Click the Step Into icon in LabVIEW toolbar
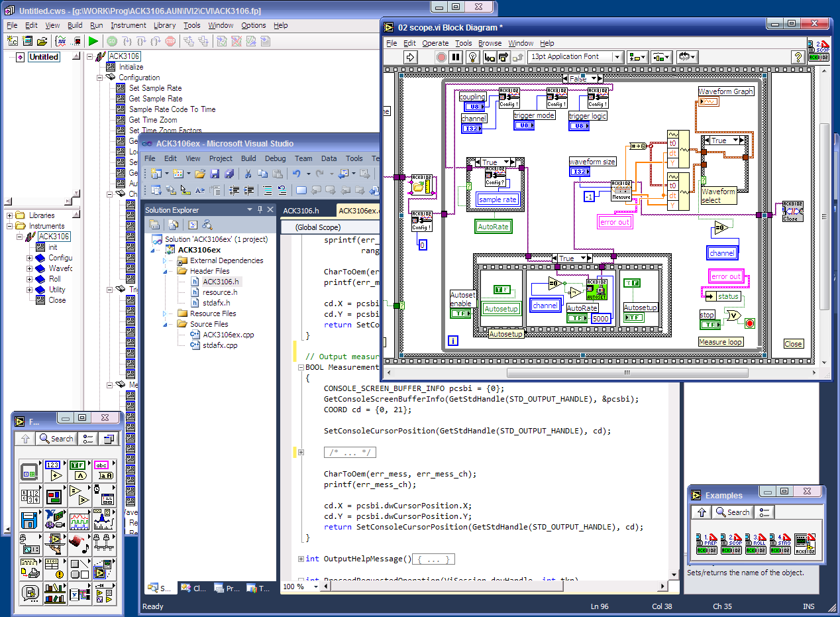 click(x=489, y=56)
